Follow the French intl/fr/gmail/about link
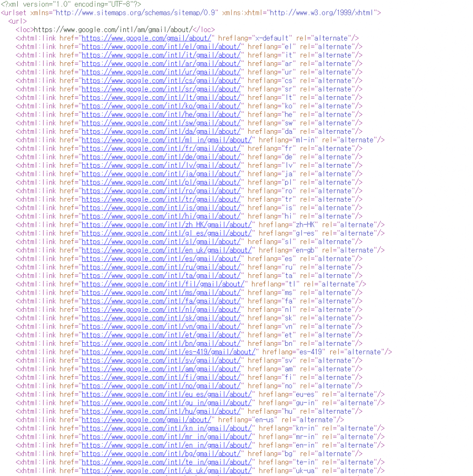 click(161, 148)
